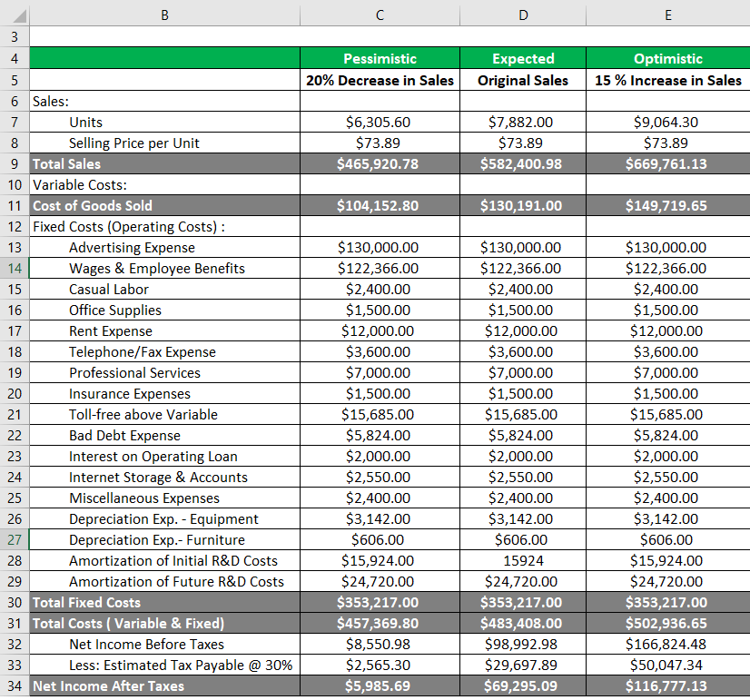Click the Cost of Goods Sold value $130,191.00
Image resolution: width=750 pixels, height=700 pixels.
click(523, 205)
